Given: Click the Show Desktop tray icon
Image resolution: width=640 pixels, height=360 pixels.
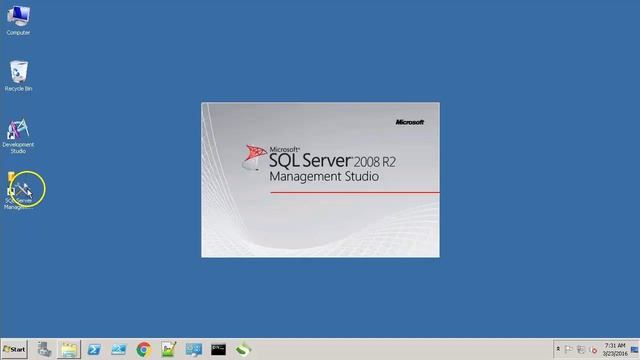Looking at the screenshot, I should (635, 350).
